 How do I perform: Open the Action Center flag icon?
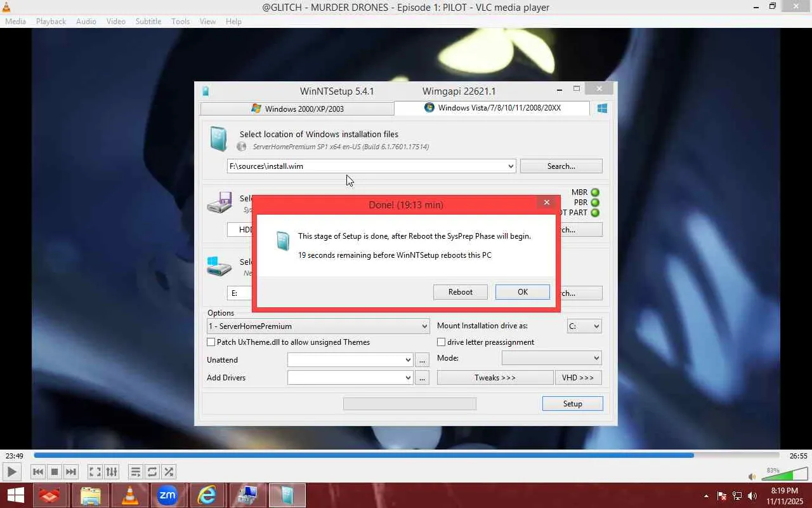(722, 496)
